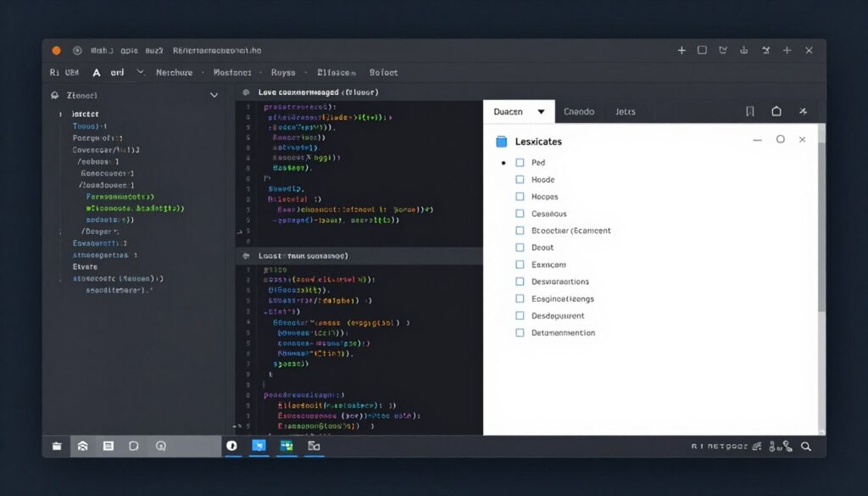Open the small dropdown chevron before Nerchure
The image size is (868, 496).
(140, 73)
